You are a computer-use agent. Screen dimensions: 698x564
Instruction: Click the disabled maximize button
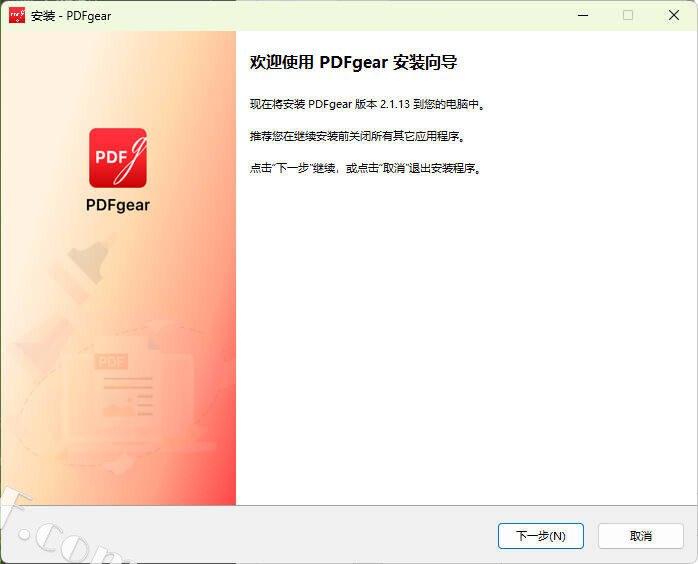(628, 15)
